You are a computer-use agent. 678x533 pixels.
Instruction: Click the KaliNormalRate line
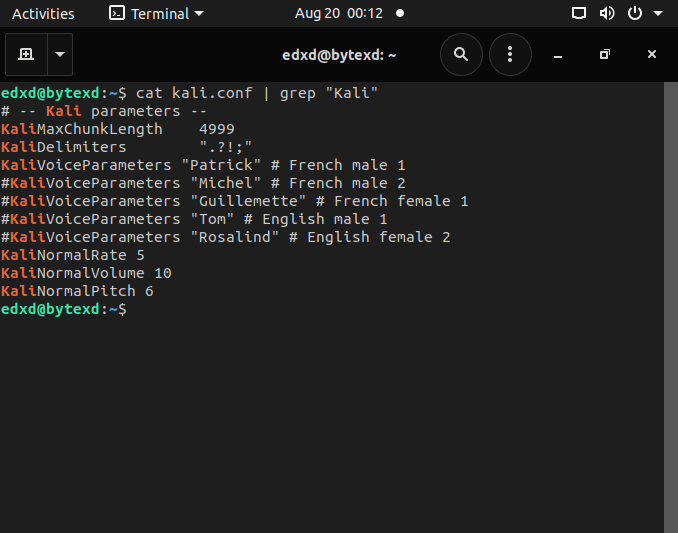(x=73, y=255)
